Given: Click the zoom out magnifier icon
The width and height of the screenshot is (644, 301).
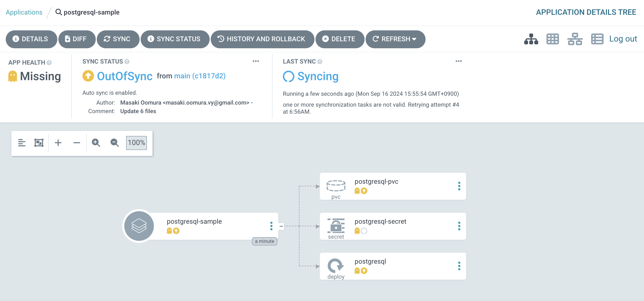Looking at the screenshot, I should tap(114, 143).
